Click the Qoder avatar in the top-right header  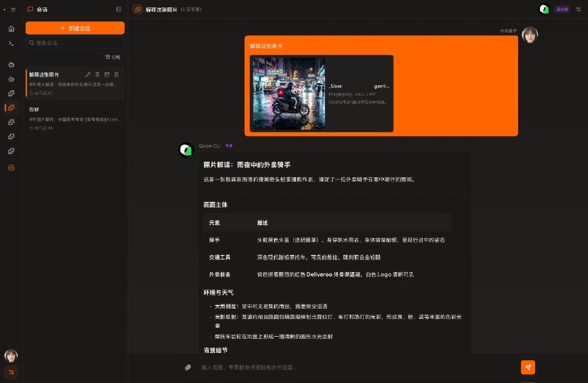pos(544,10)
